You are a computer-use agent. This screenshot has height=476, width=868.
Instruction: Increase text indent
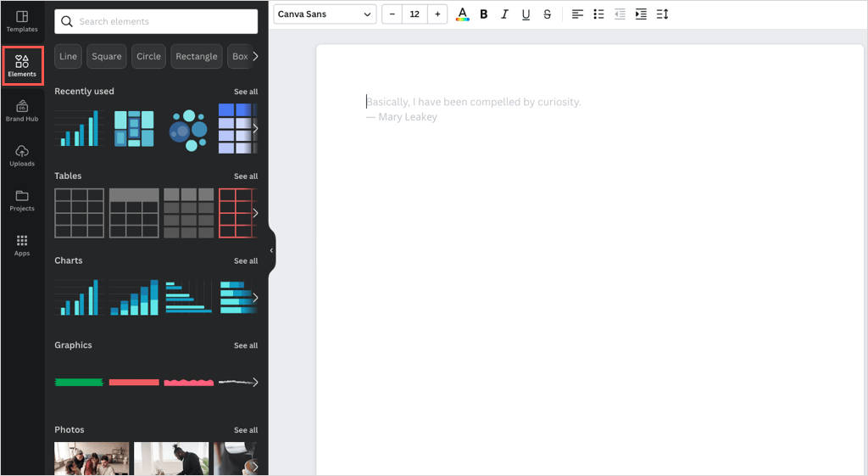[641, 14]
